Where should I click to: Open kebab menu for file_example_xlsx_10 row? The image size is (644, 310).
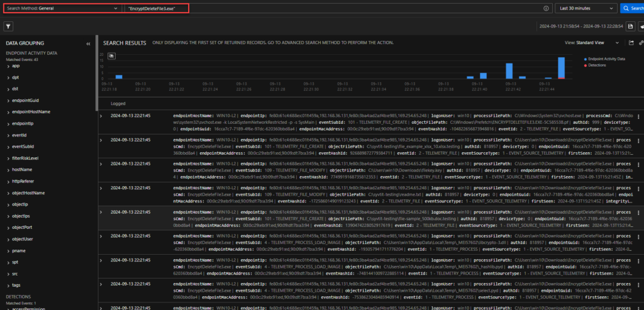(x=638, y=140)
